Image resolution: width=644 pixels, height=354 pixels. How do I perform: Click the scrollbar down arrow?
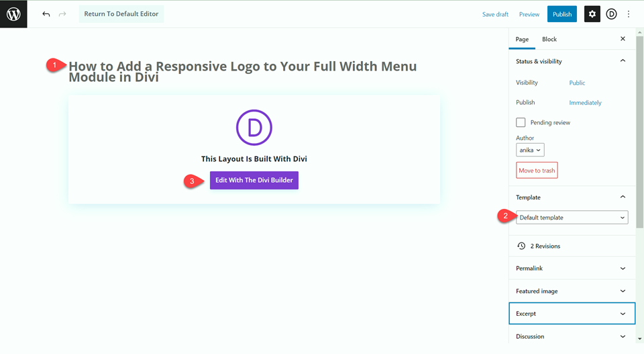tap(639, 340)
